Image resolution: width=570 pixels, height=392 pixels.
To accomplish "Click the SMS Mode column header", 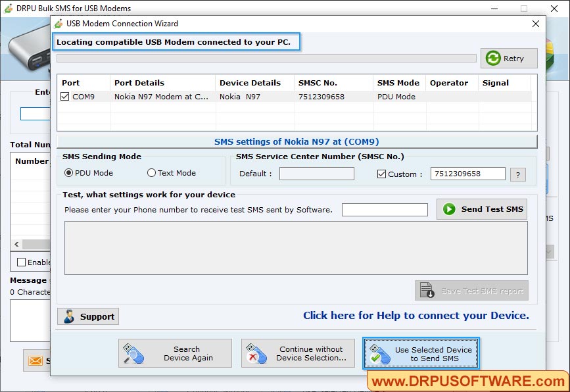I will click(x=398, y=83).
